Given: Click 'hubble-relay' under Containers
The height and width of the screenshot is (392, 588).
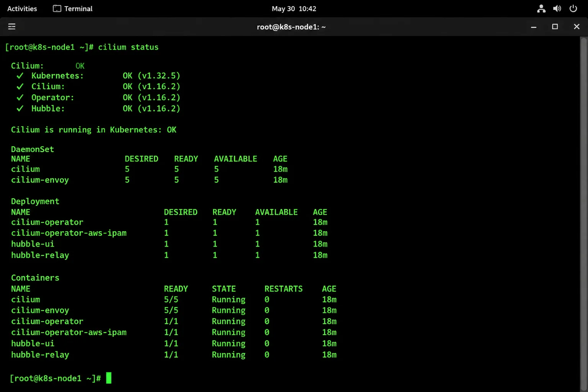Looking at the screenshot, I should [x=40, y=355].
